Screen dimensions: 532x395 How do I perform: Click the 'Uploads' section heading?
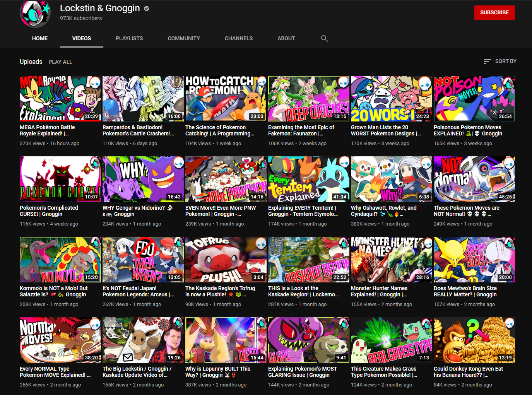[31, 62]
